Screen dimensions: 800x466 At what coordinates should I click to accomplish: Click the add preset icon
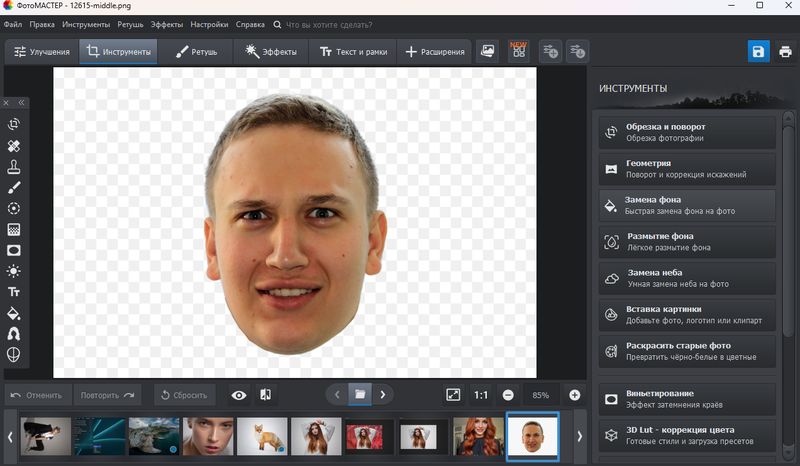(551, 52)
